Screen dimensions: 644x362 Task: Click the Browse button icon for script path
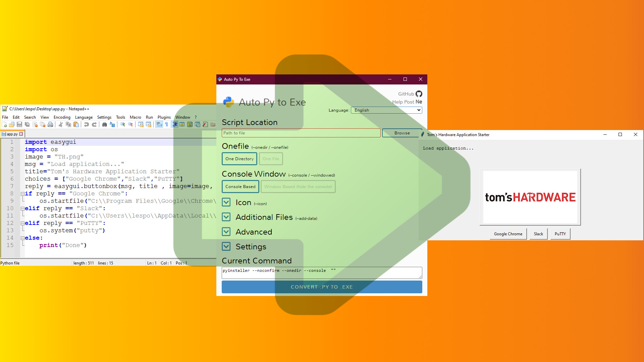click(x=401, y=133)
